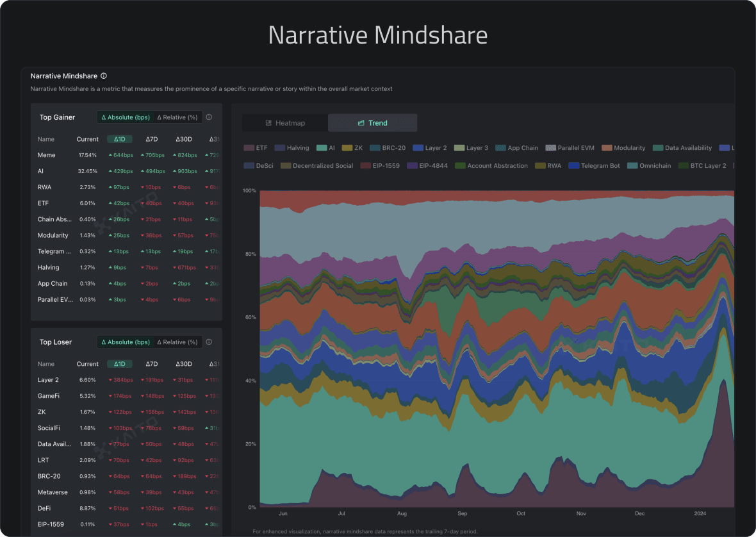The image size is (756, 537).
Task: Click the 644bps value for Meme
Action: coord(120,155)
